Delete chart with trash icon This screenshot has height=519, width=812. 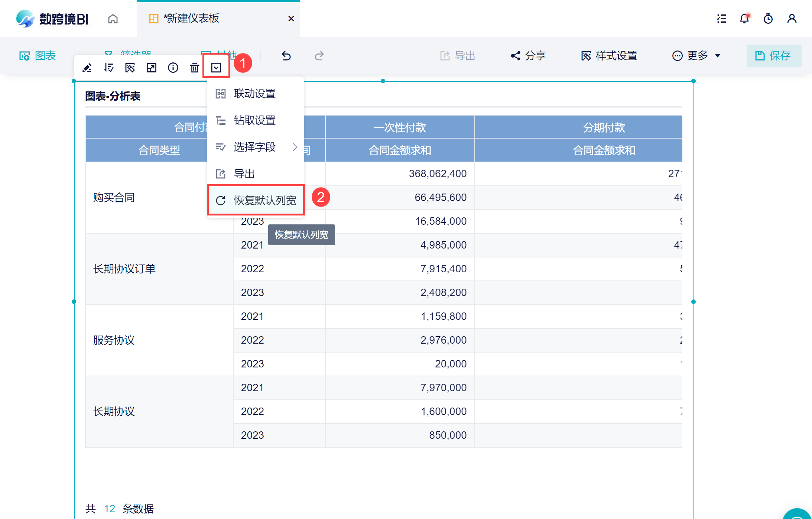(194, 68)
